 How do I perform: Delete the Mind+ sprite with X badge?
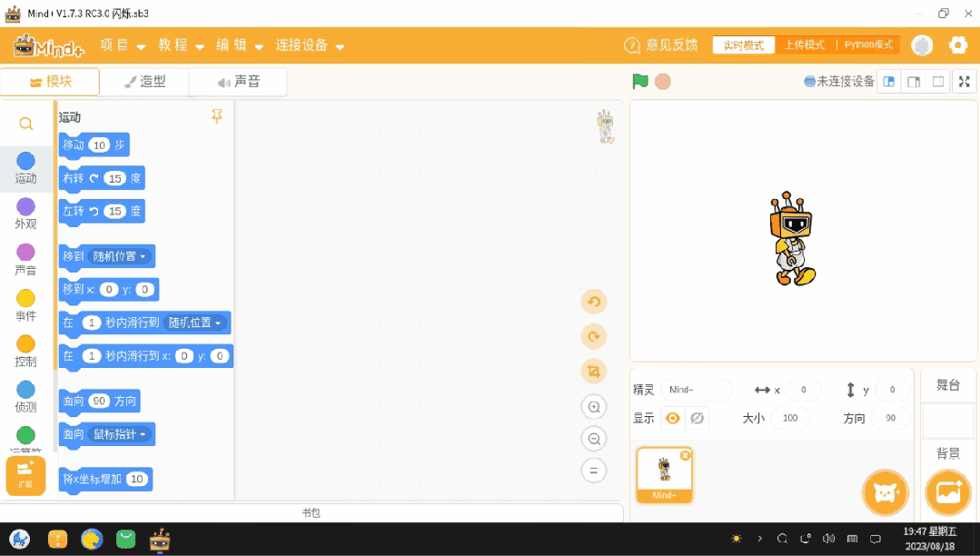click(685, 455)
